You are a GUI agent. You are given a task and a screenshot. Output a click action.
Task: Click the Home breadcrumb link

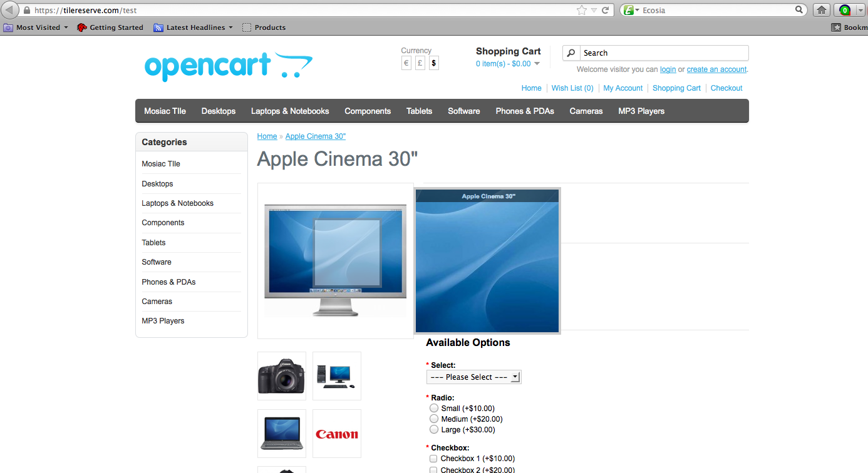[267, 136]
